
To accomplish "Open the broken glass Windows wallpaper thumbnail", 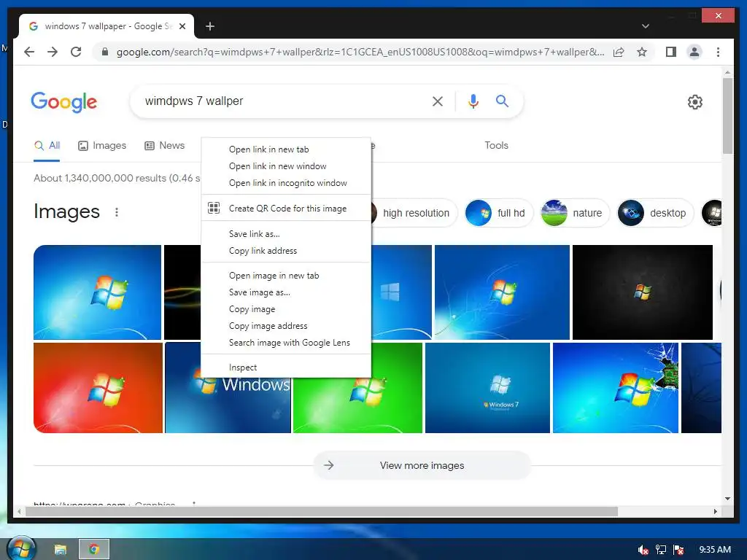I will pyautogui.click(x=615, y=388).
